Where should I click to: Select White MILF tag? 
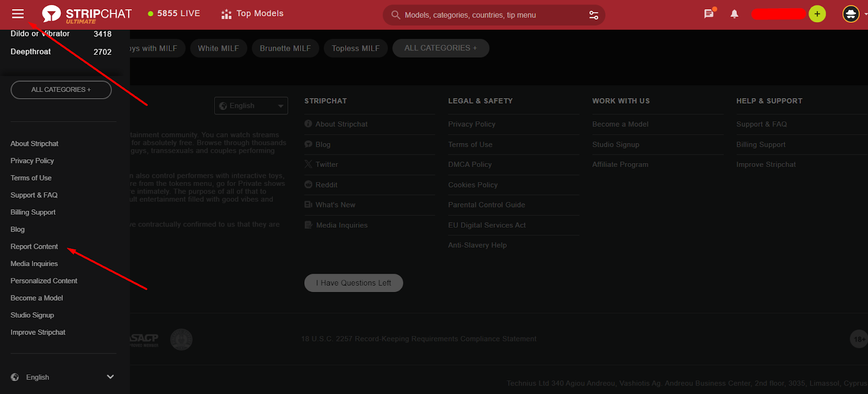219,48
